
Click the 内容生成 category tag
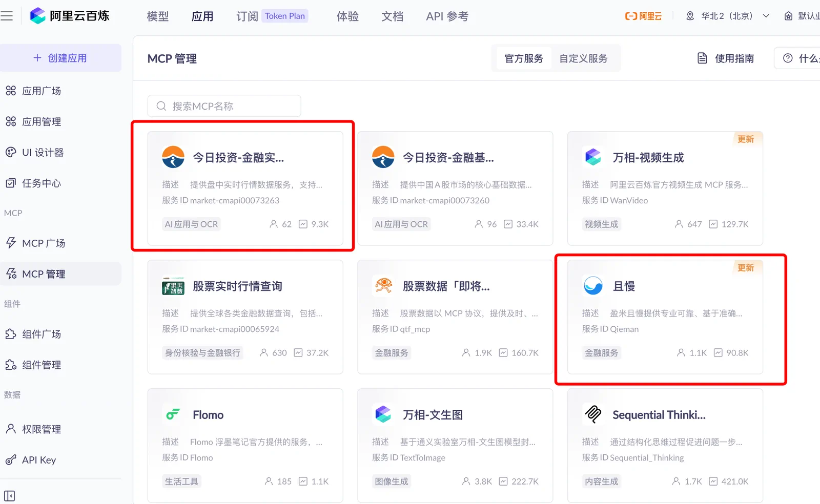(x=602, y=481)
